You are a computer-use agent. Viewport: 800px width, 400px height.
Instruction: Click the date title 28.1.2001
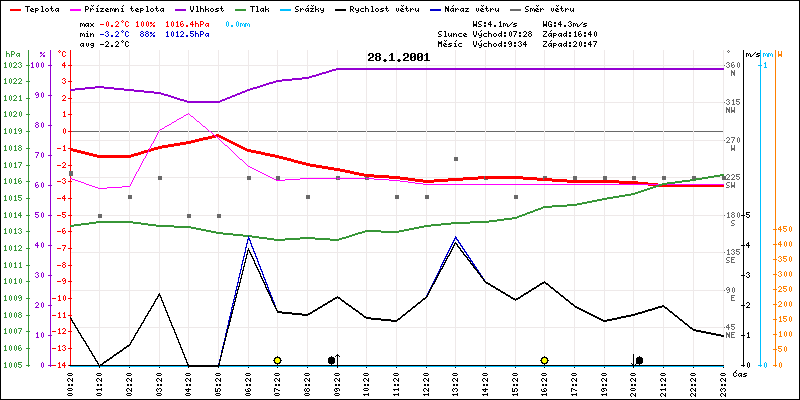coord(398,58)
